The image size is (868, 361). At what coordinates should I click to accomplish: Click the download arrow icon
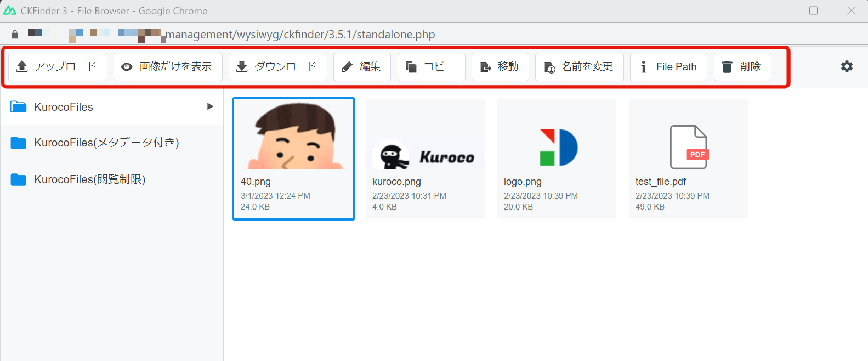(242, 66)
